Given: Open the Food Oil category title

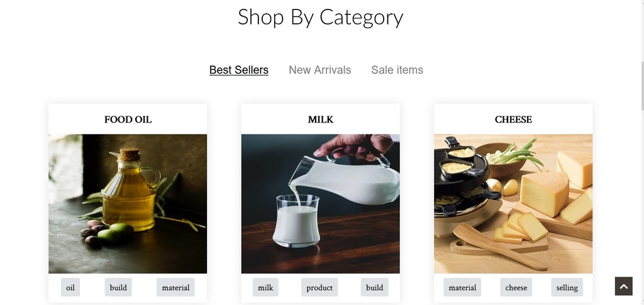Looking at the screenshot, I should point(128,119).
